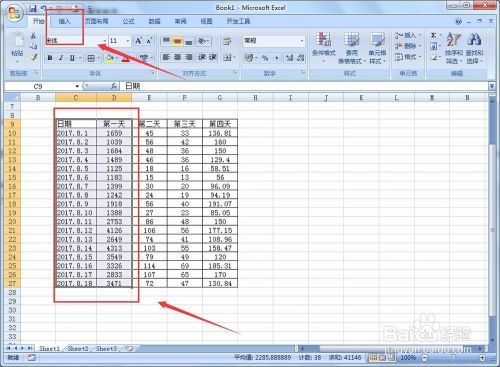Click the Find and Select binoculars icon

point(474,48)
